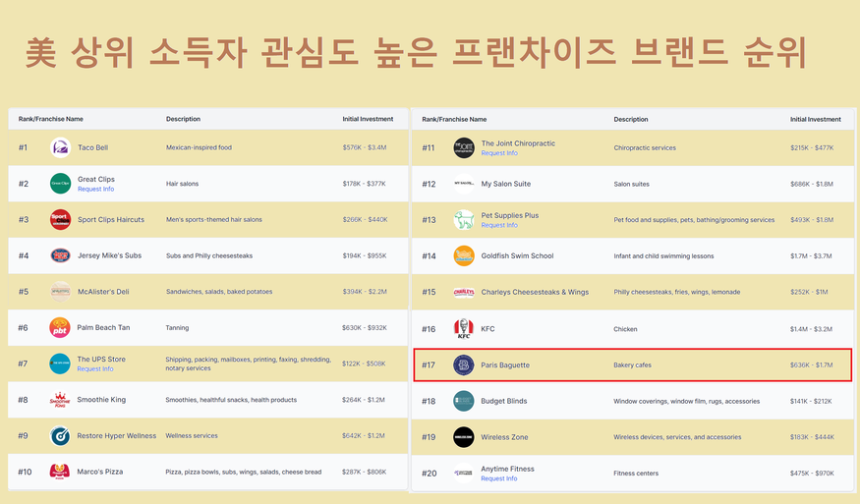Click the Mexican-inspired food description

[200, 147]
